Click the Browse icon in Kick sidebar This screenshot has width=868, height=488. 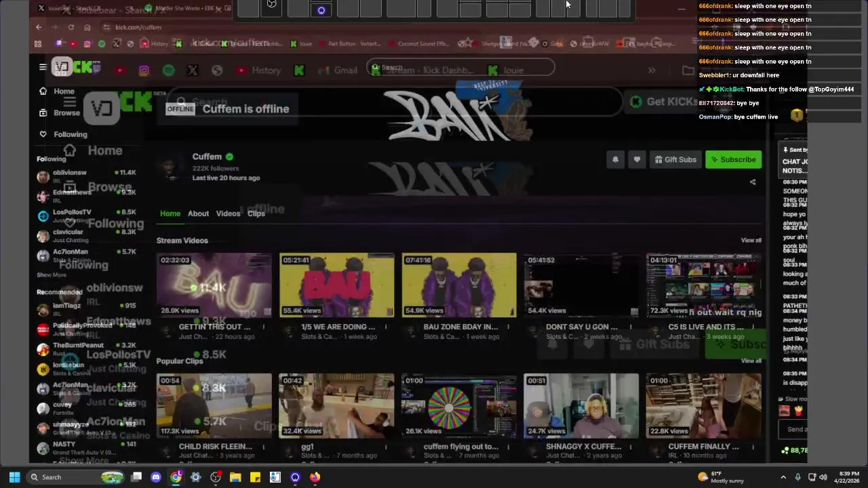pyautogui.click(x=43, y=113)
